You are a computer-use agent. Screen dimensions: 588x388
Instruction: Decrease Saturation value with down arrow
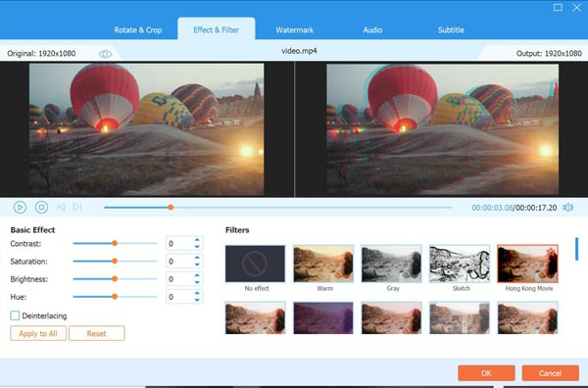point(197,265)
